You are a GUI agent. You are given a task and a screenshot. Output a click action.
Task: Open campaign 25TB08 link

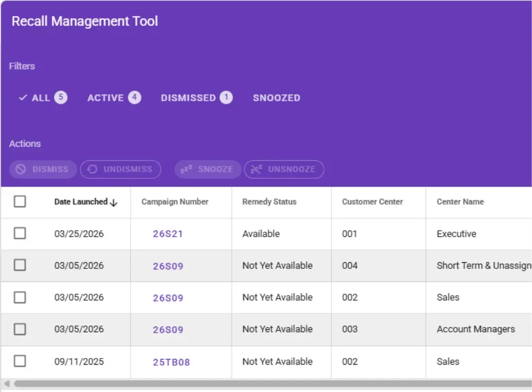pyautogui.click(x=171, y=362)
